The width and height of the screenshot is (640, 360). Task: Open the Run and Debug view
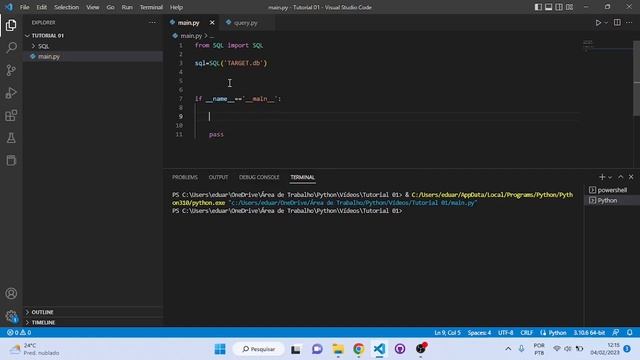(11, 93)
